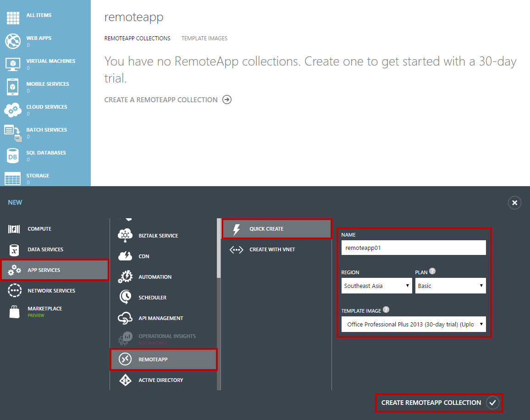This screenshot has height=420, width=530.
Task: Click the Storage table icon
Action: coord(13,178)
